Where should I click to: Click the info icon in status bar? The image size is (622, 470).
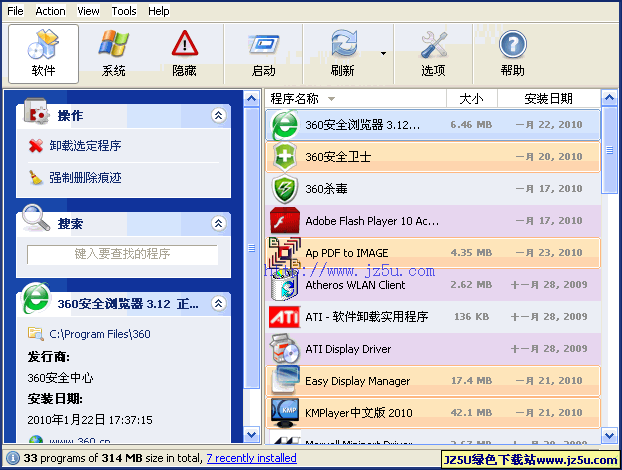(x=13, y=458)
